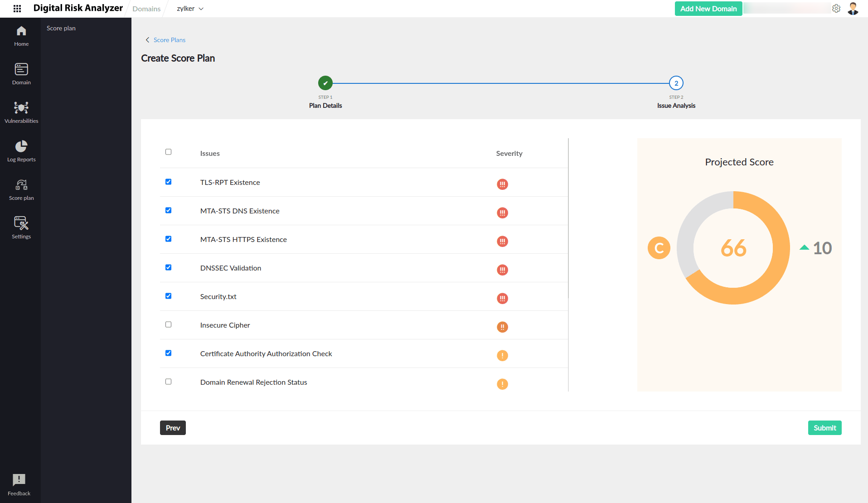Open the apps grid launcher icon
This screenshot has height=503, width=868.
[17, 9]
